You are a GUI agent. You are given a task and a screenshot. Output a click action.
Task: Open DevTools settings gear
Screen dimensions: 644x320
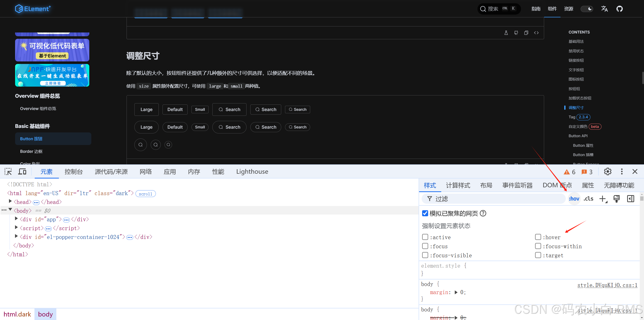[608, 172]
